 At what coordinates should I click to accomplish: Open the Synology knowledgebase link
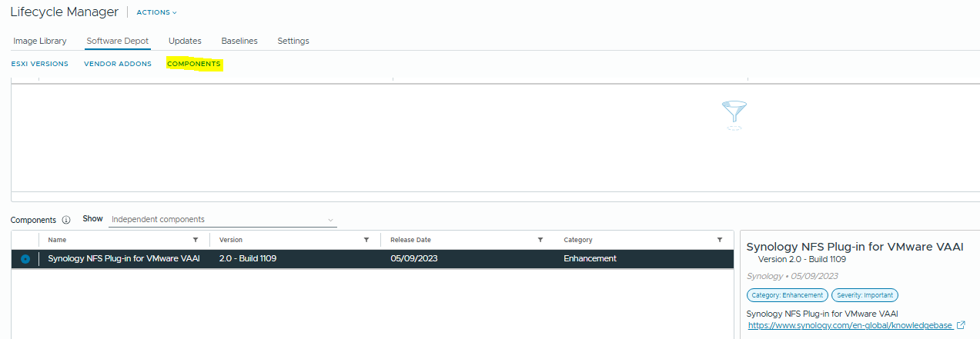[x=850, y=325]
